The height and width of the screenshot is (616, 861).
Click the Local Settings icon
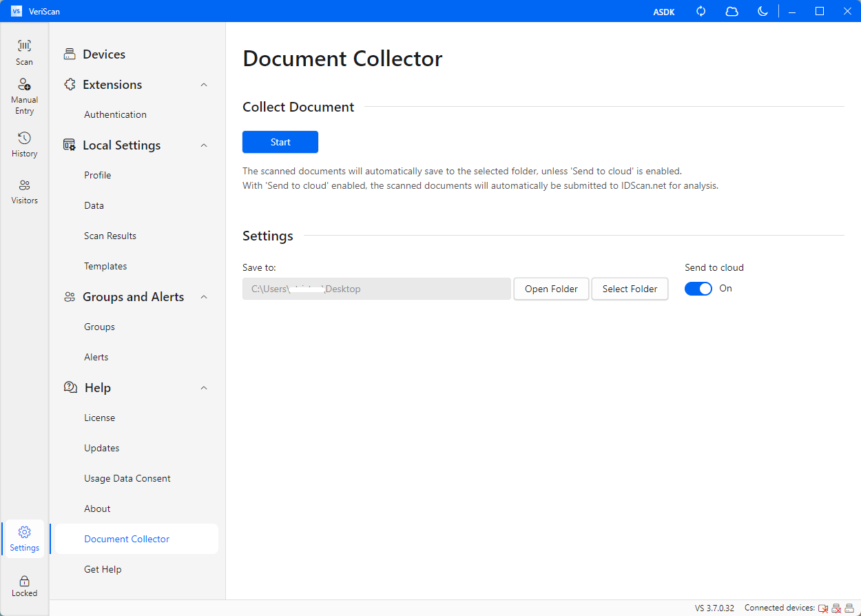coord(70,145)
